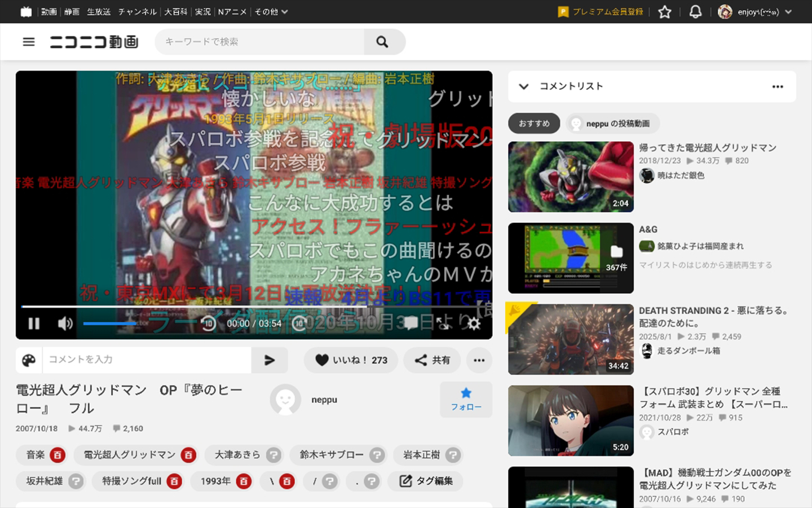The width and height of the screenshot is (812, 508).
Task: Select the 特撮ソングfull tag
Action: point(131,481)
